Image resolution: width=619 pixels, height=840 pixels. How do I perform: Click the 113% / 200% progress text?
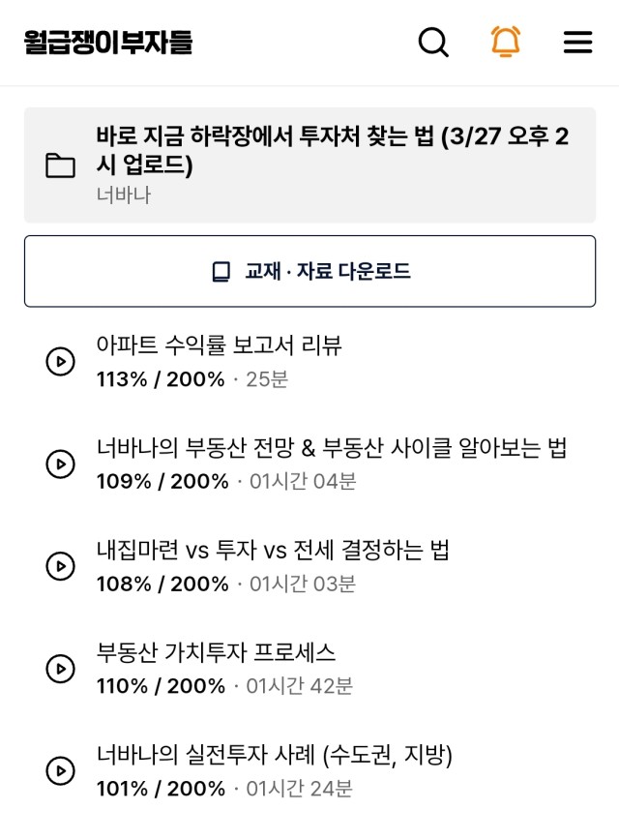pyautogui.click(x=161, y=379)
